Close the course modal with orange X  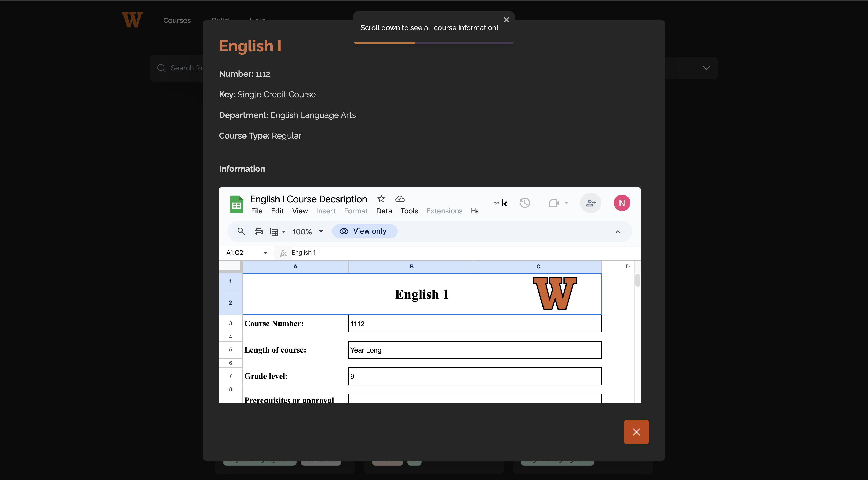click(636, 432)
